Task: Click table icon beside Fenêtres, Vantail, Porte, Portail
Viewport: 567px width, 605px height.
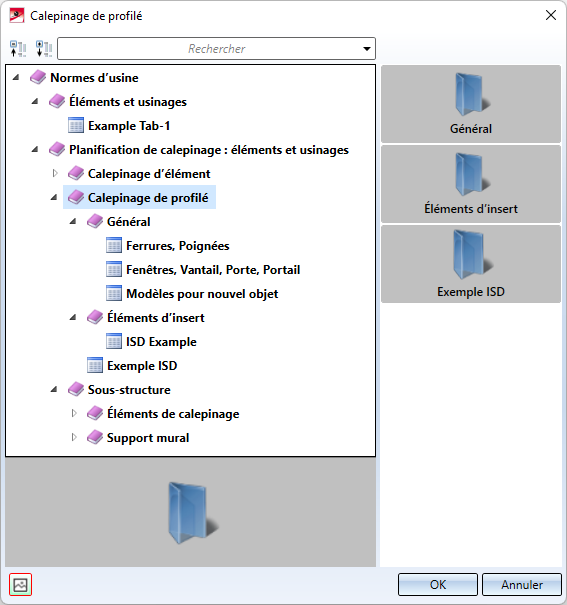Action: coord(114,269)
